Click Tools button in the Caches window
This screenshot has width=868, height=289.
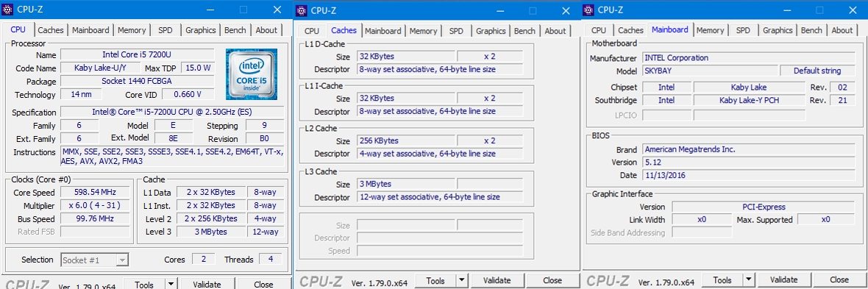click(435, 281)
